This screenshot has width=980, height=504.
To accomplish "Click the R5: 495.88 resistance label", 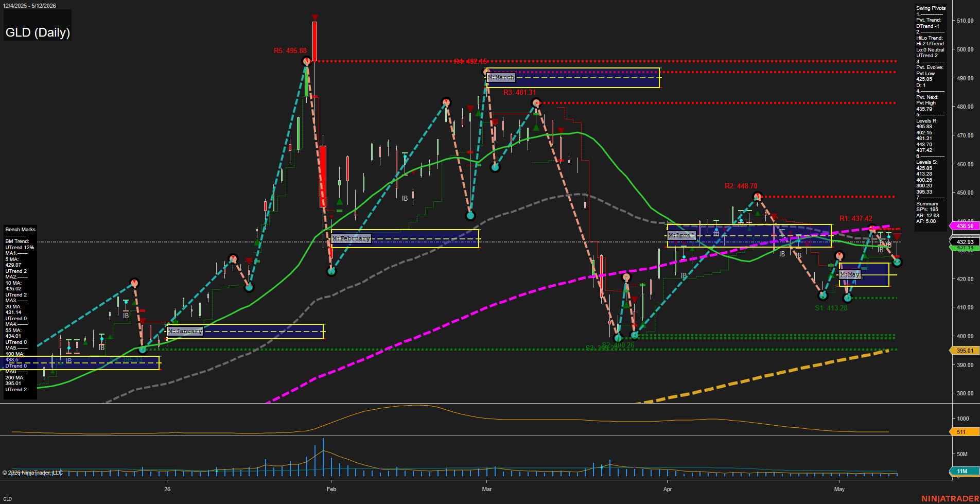I will [290, 51].
